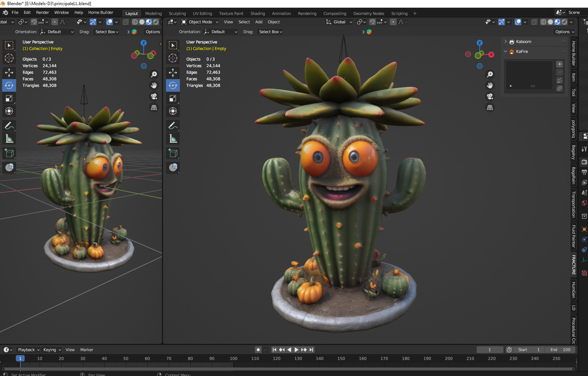Open right viewport Drag Select Box dropdown

coord(270,32)
